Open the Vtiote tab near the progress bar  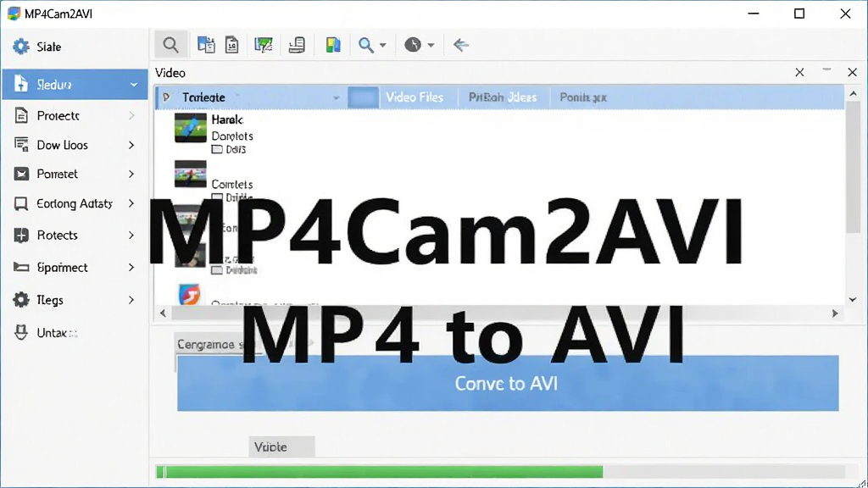281,447
